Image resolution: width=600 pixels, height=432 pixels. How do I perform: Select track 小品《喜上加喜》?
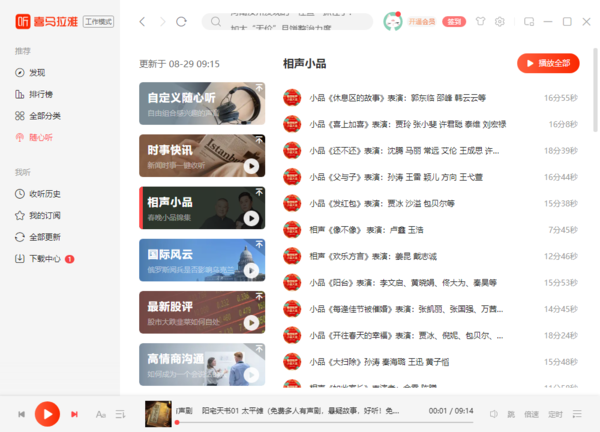click(x=430, y=124)
